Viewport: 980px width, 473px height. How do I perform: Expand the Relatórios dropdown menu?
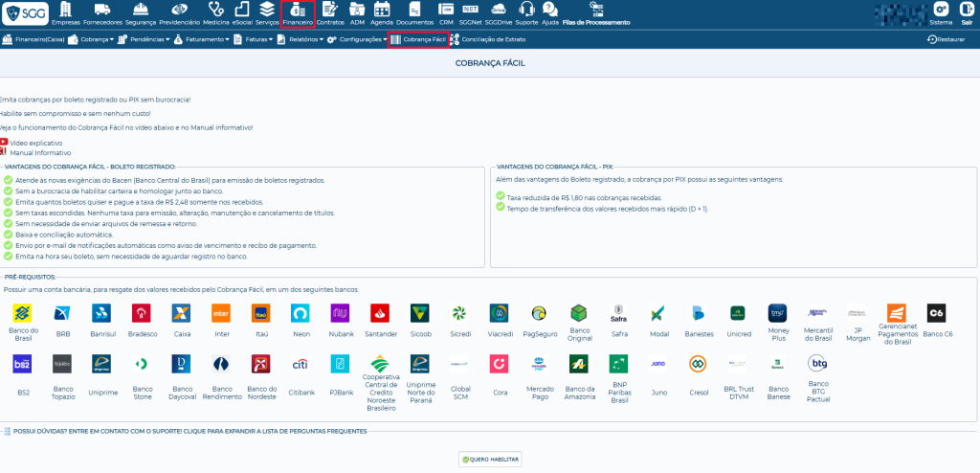click(305, 39)
